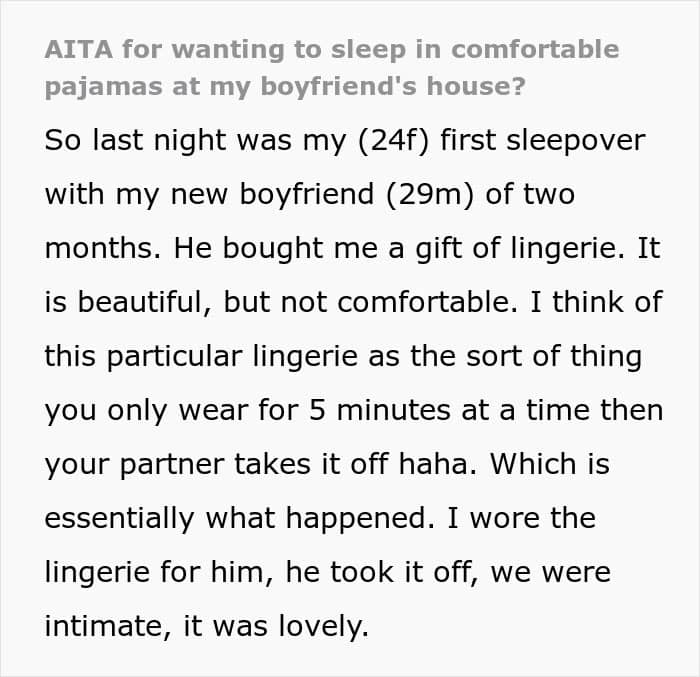Click the "(29m)" age tag in text
Image resolution: width=700 pixels, height=677 pixels.
click(429, 195)
